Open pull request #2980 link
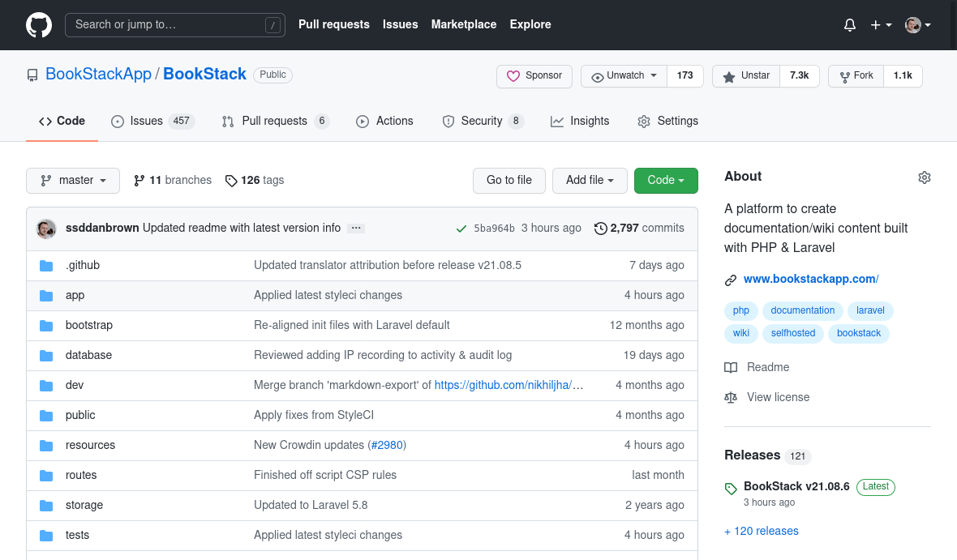Viewport: 957px width, 560px height. pos(387,445)
